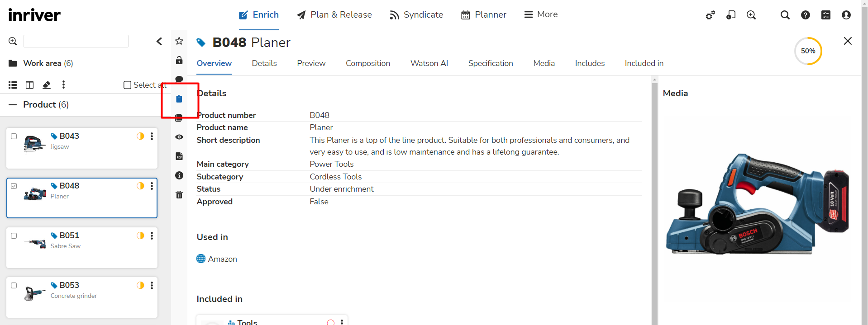Delete entity with the trash icon
This screenshot has height=325, width=868.
point(179,195)
